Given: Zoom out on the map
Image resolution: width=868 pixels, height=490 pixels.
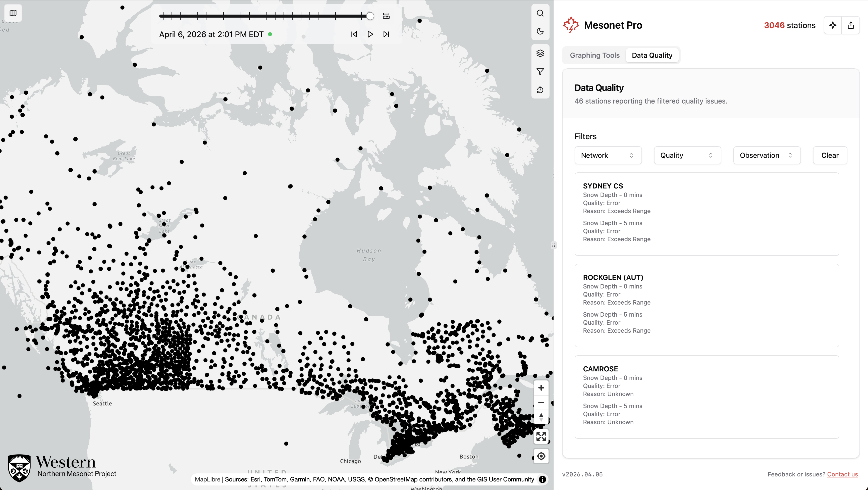Looking at the screenshot, I should pos(541,403).
